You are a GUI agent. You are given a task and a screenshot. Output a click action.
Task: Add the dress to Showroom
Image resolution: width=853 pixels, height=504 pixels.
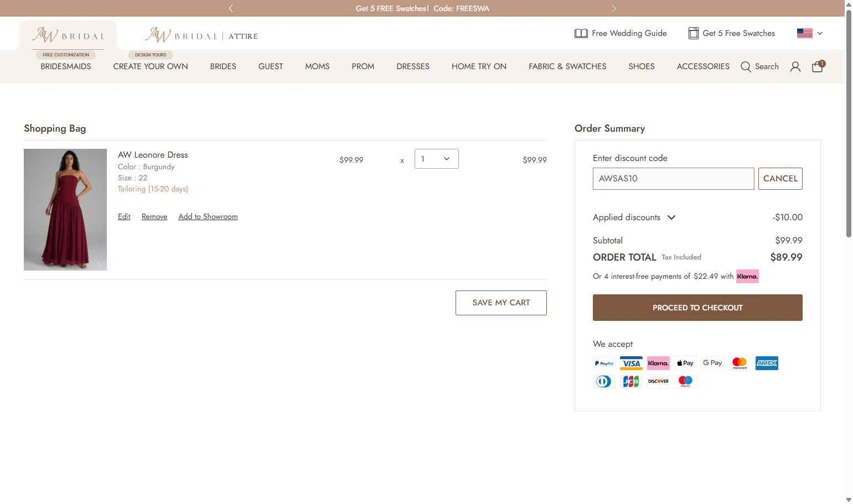click(x=208, y=216)
